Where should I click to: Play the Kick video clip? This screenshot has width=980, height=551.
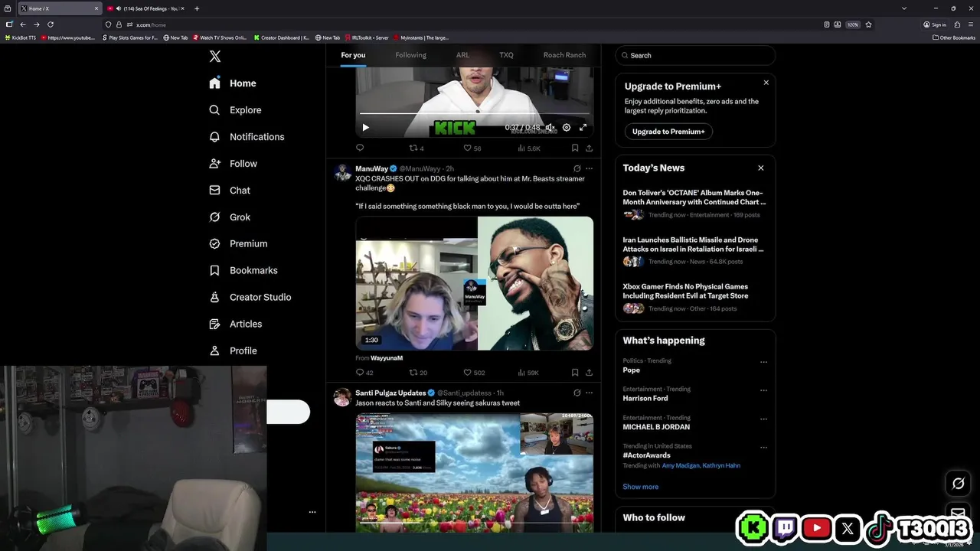pyautogui.click(x=365, y=128)
